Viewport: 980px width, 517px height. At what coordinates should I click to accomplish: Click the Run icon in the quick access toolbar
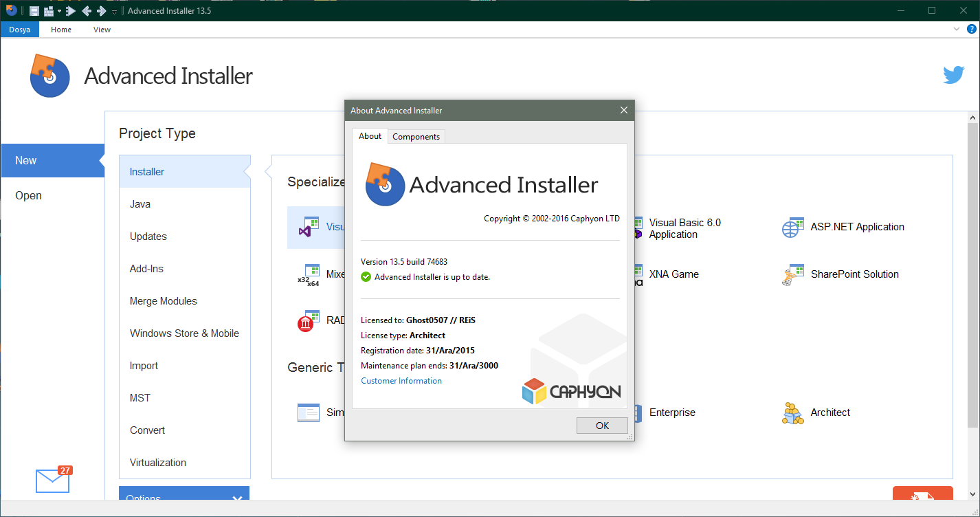click(x=70, y=10)
